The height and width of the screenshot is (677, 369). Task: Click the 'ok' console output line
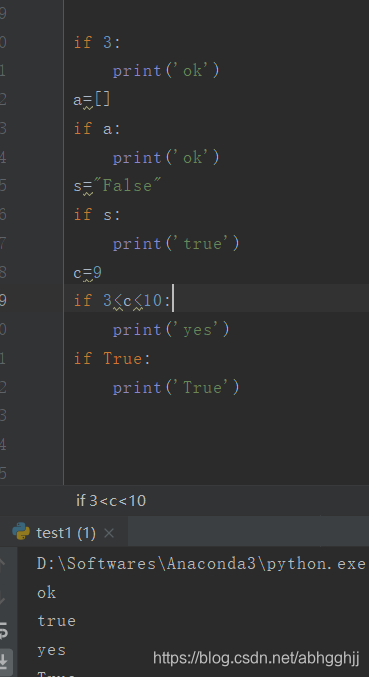(47, 593)
